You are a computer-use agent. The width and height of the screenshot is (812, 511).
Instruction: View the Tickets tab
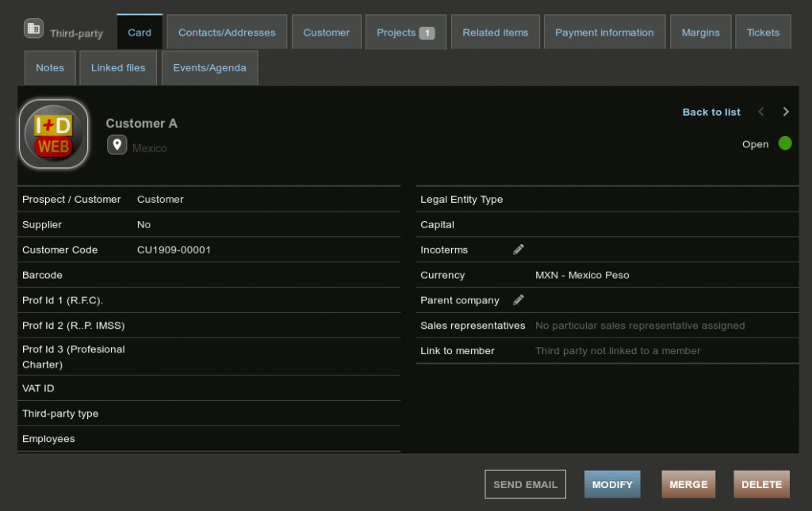763,32
